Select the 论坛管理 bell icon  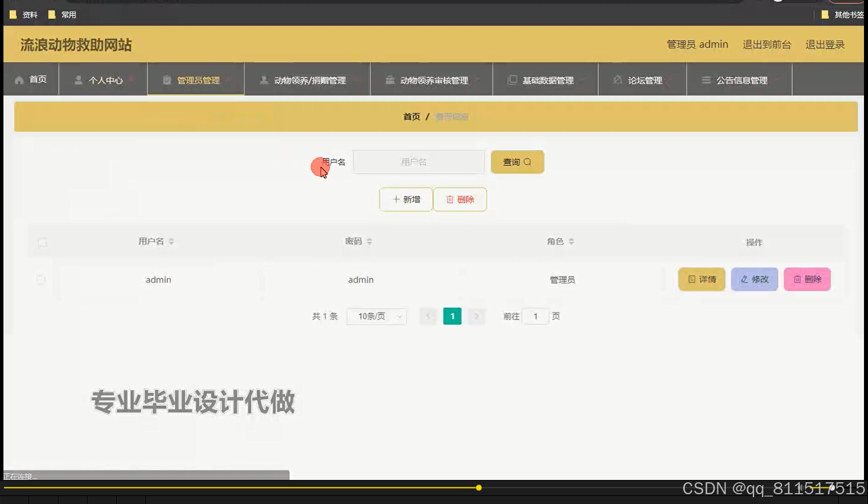(617, 80)
